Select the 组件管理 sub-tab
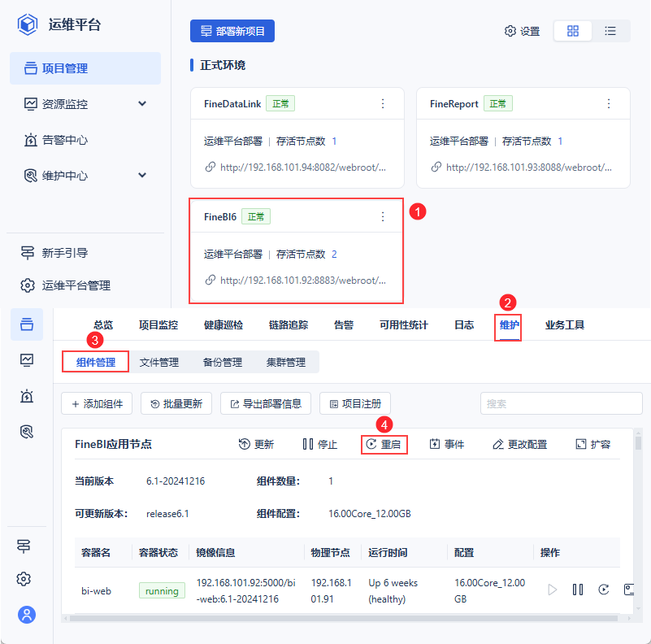The image size is (651, 644). pyautogui.click(x=95, y=362)
